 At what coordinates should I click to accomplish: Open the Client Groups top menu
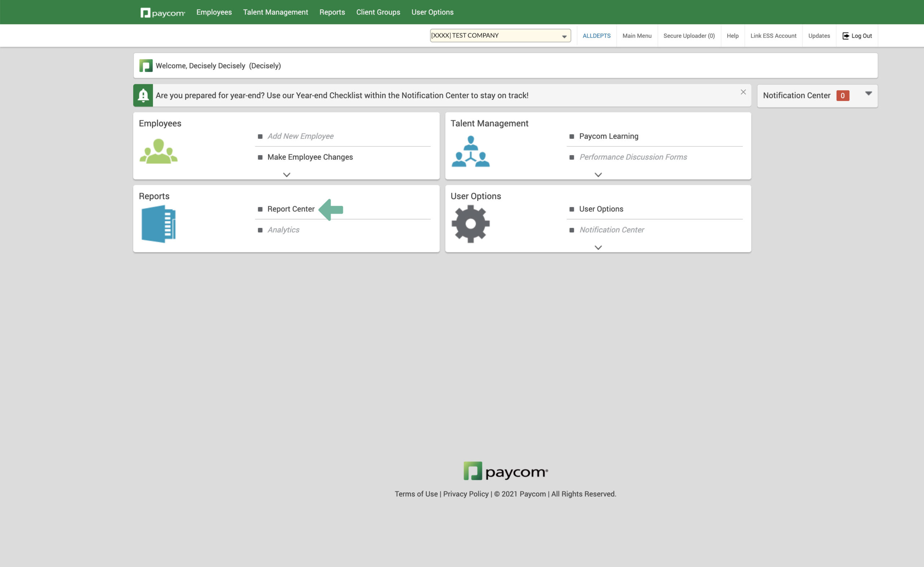point(378,12)
